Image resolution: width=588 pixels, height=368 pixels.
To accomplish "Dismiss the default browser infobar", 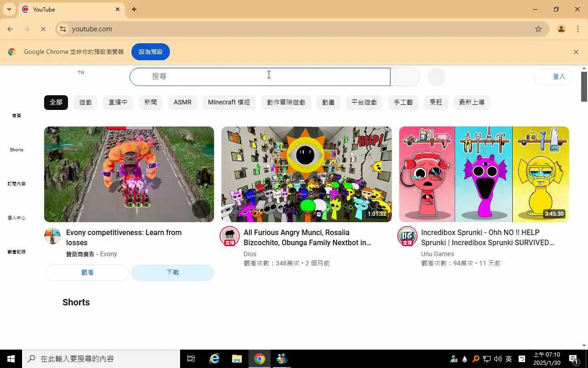I will pos(576,52).
